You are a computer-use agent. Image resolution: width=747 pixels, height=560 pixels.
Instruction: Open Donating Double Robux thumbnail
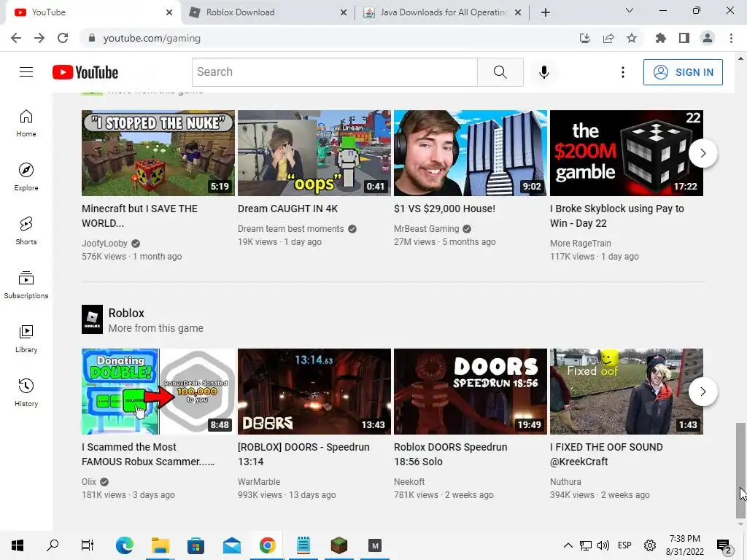(158, 392)
